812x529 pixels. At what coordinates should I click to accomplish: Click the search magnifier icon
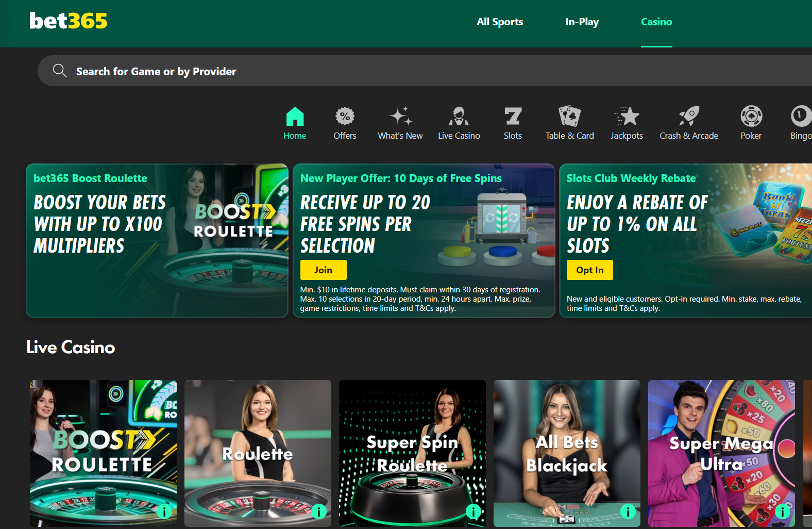coord(60,71)
